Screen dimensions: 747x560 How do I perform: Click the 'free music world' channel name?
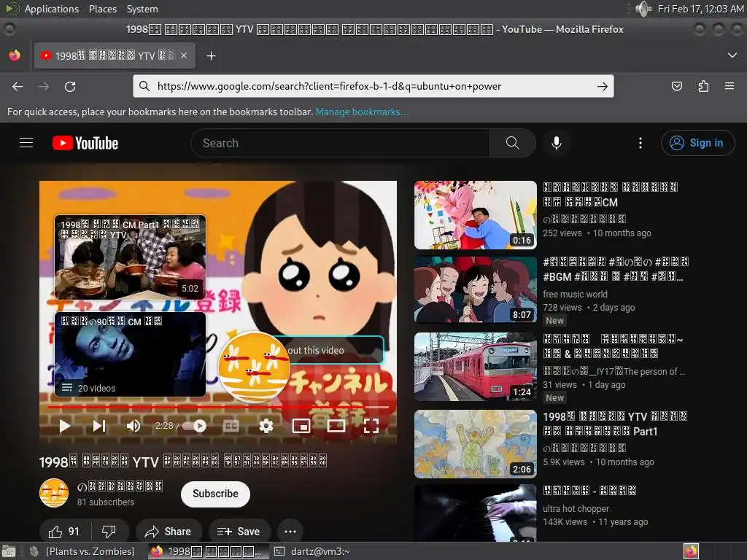pos(575,295)
